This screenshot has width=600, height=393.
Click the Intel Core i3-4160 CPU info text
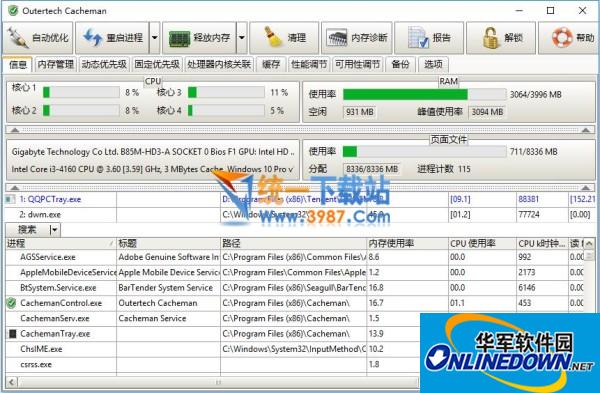152,169
